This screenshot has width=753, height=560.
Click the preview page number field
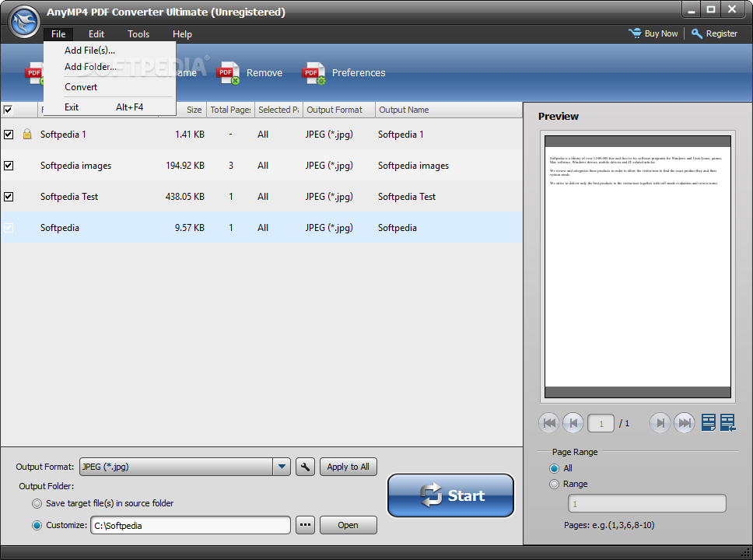pos(601,424)
